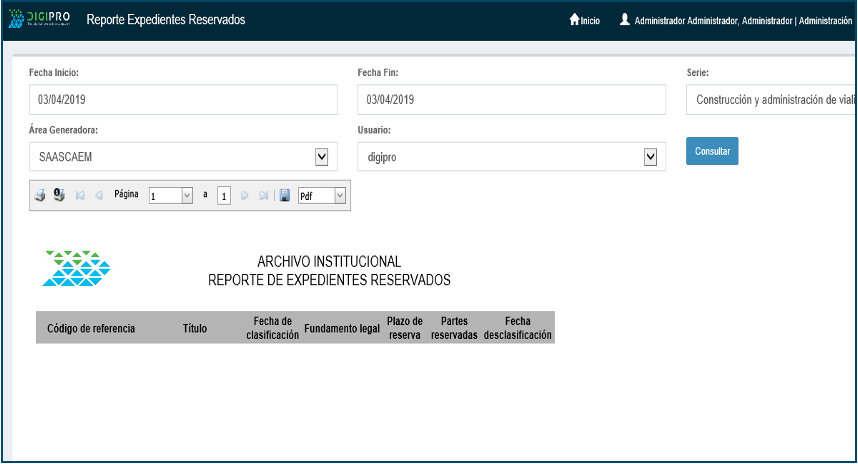Click the Administrador account name in header
The height and width of the screenshot is (464, 858).
[742, 20]
